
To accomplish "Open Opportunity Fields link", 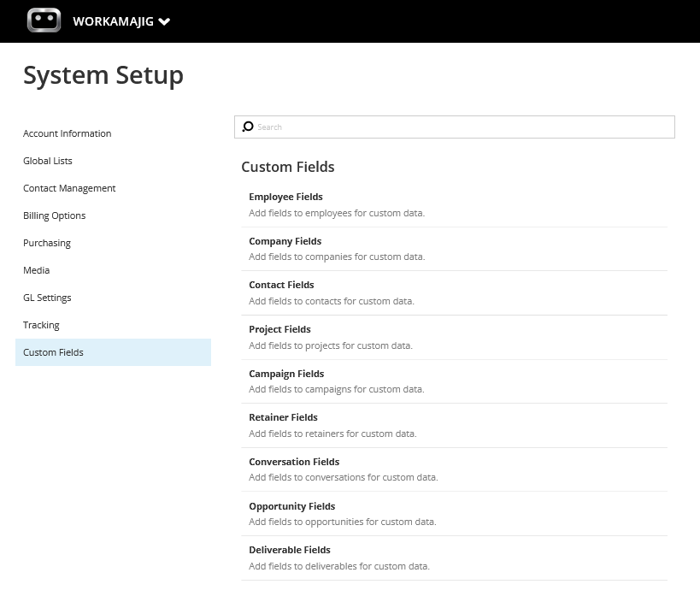I will [x=292, y=506].
